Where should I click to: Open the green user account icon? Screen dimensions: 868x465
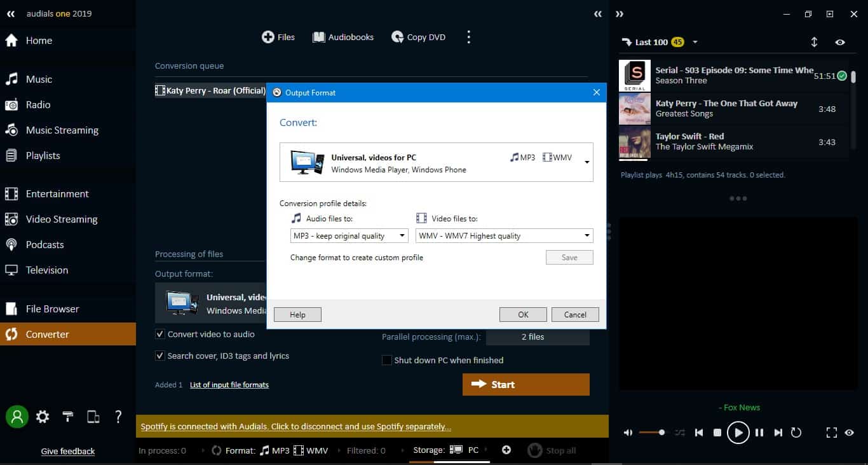pyautogui.click(x=17, y=417)
